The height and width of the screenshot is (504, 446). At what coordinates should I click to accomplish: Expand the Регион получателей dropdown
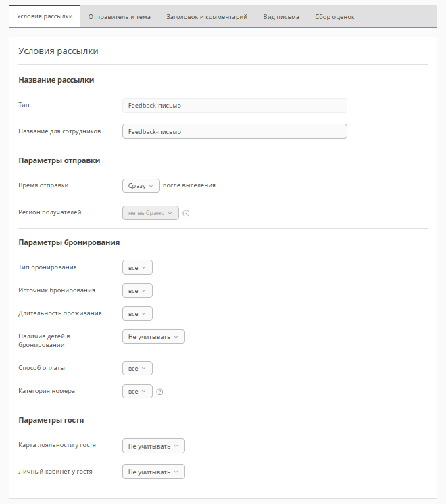(x=150, y=213)
